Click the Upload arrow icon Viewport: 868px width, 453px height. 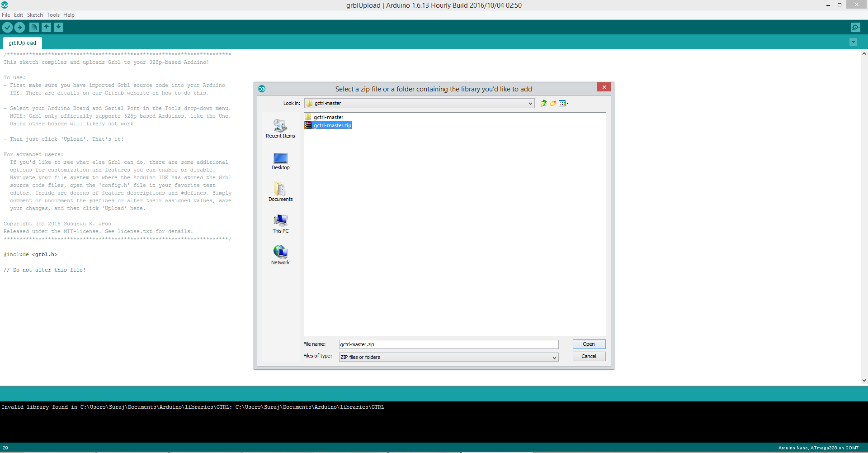coord(20,28)
